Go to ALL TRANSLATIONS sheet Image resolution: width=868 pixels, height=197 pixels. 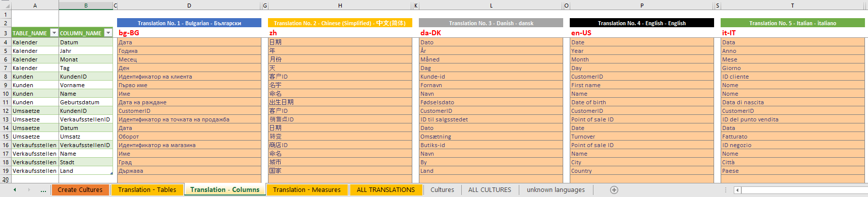(x=386, y=190)
